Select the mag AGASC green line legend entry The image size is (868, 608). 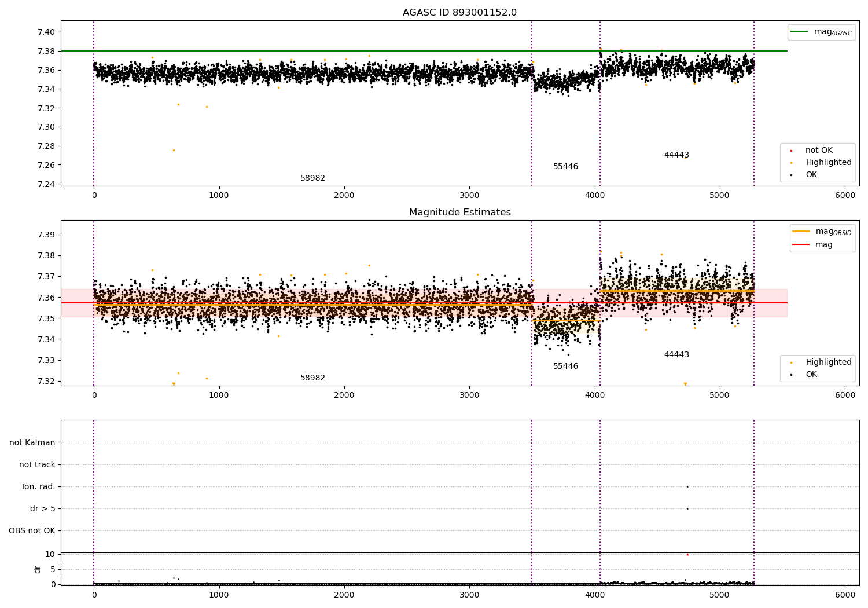point(821,32)
